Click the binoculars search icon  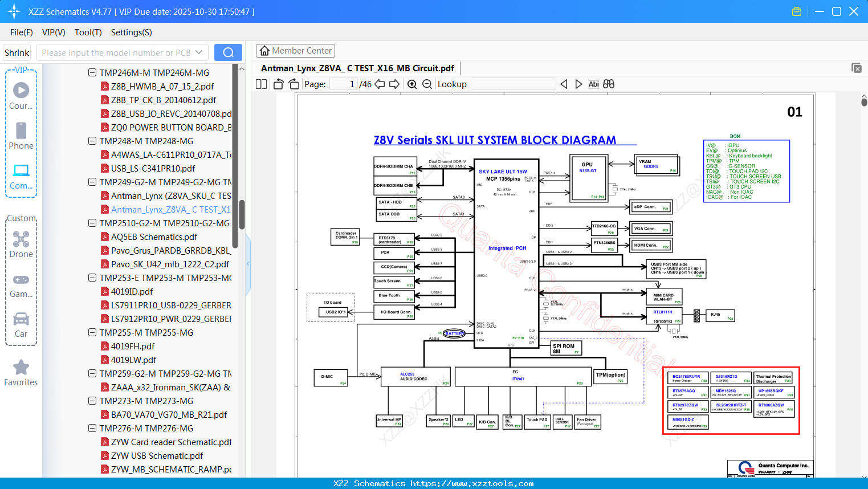point(609,84)
